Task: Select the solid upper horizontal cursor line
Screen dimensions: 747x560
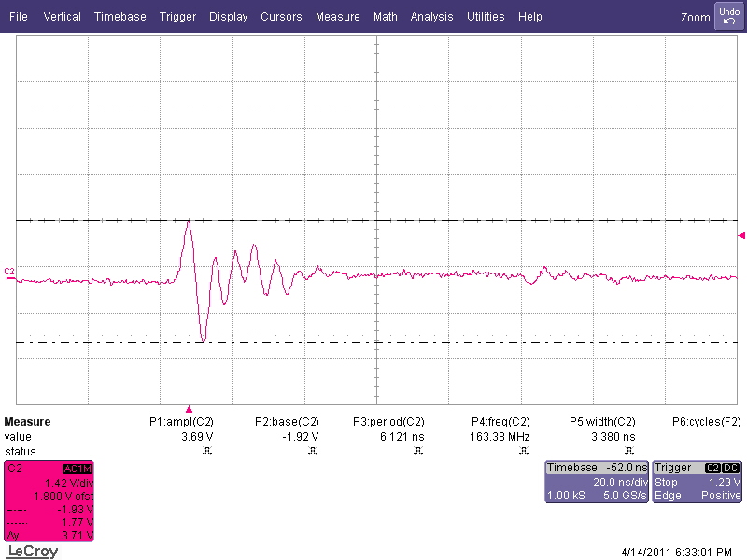Action: click(x=377, y=221)
